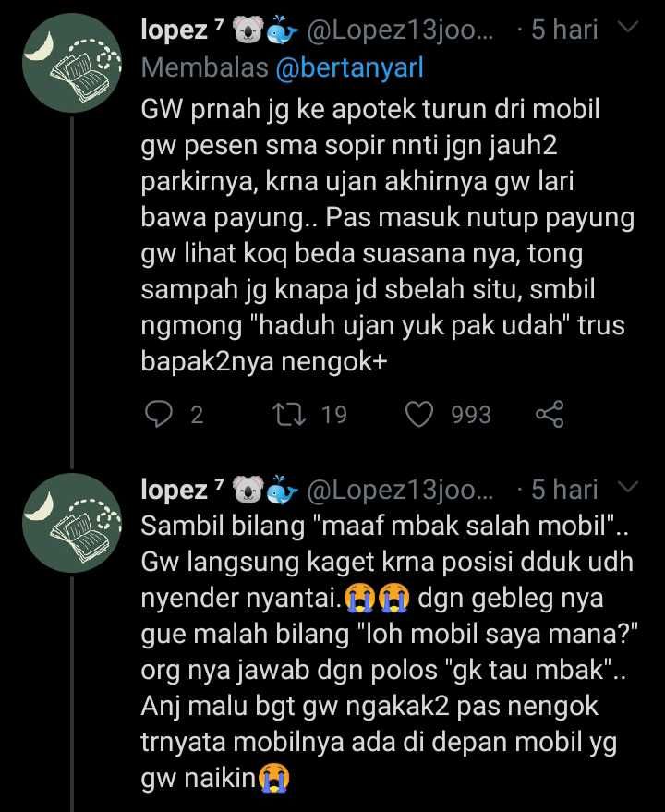Like the first tweet with the heart icon
Image resolution: width=665 pixels, height=812 pixels.
point(422,415)
